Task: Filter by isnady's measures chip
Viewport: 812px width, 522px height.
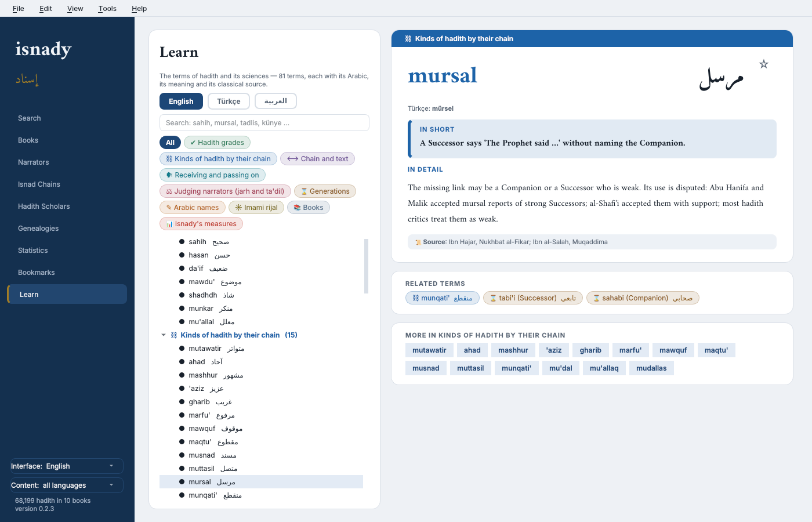Action: 201,223
